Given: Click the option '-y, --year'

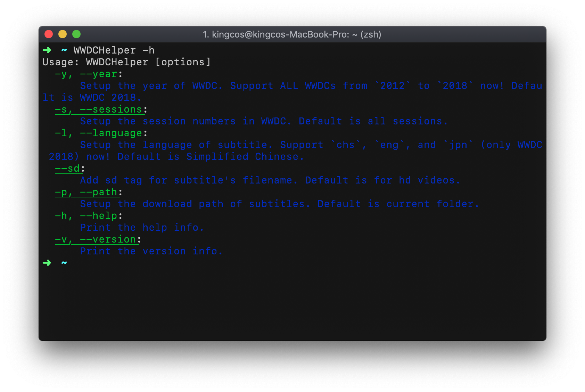Looking at the screenshot, I should (x=86, y=74).
